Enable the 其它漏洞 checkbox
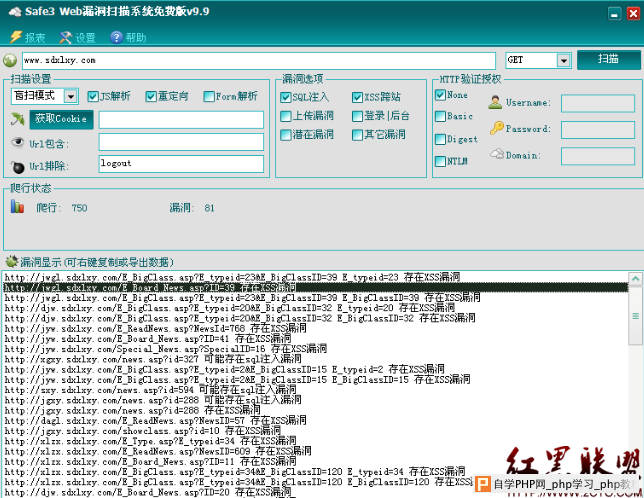Viewport: 644px width, 498px height. 357,135
